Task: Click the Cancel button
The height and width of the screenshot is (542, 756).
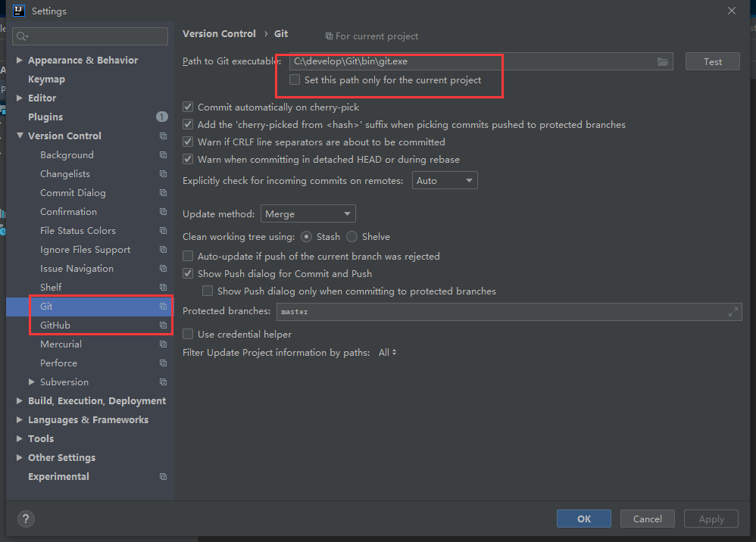Action: click(x=647, y=519)
